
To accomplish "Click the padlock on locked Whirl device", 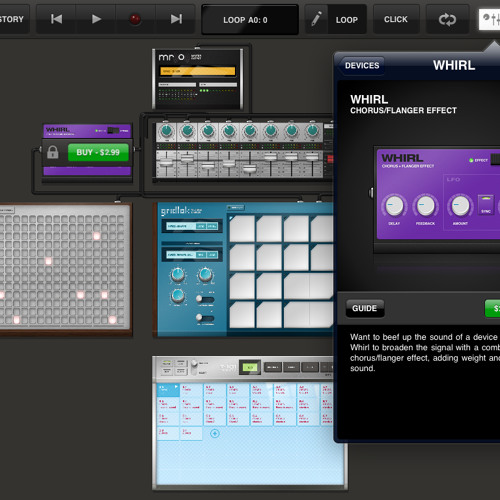I will coord(53,152).
